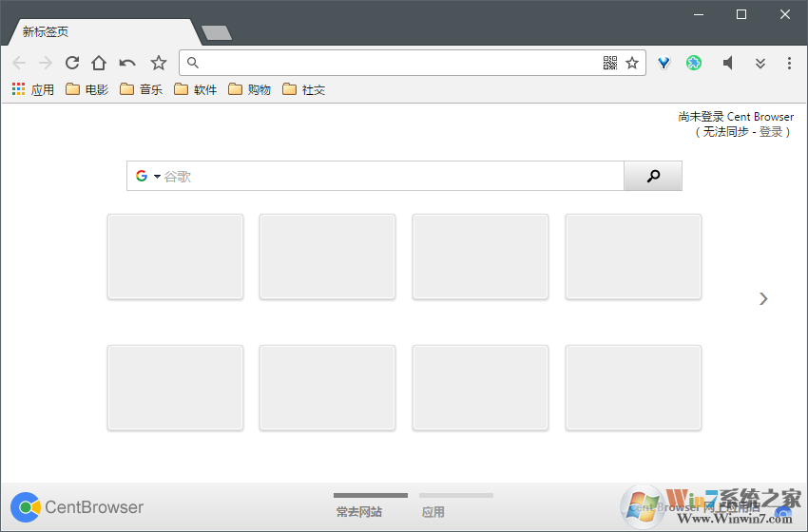
Task: Open the new tab button
Action: [x=217, y=32]
